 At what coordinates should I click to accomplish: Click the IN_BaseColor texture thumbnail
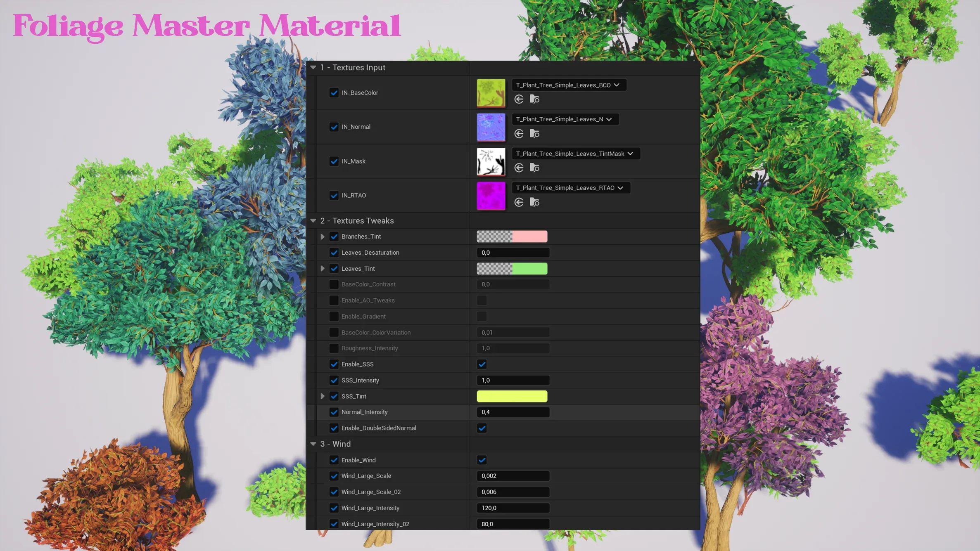(x=491, y=92)
